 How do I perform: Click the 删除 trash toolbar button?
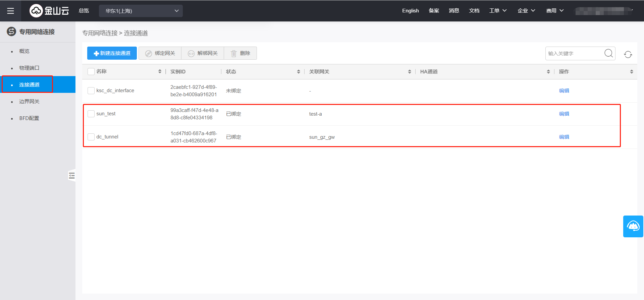(x=240, y=53)
